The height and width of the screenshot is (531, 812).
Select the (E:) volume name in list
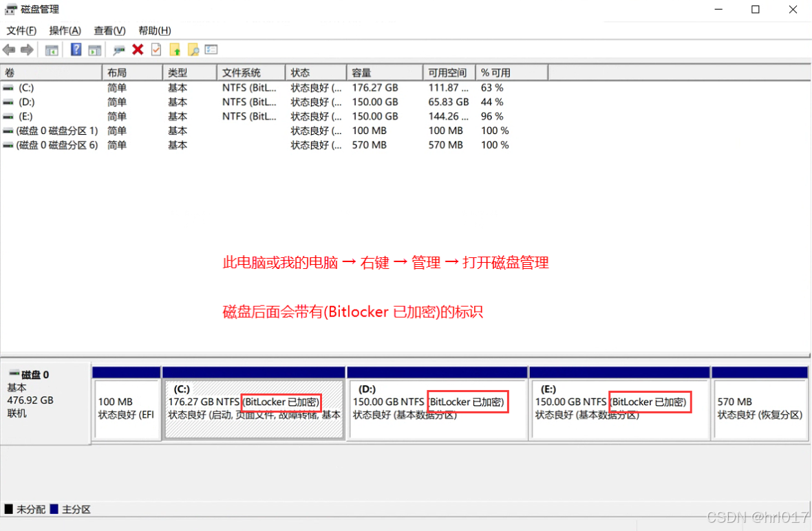point(25,117)
